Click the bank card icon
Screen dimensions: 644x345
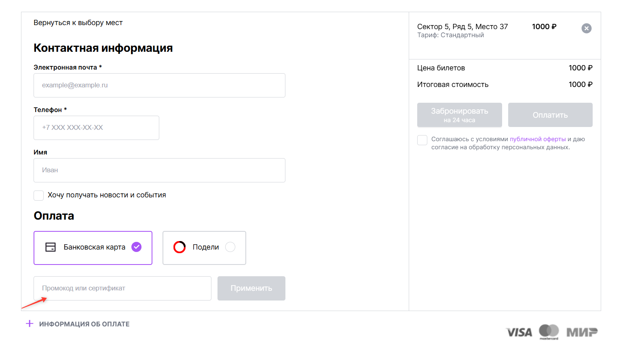[x=51, y=247]
